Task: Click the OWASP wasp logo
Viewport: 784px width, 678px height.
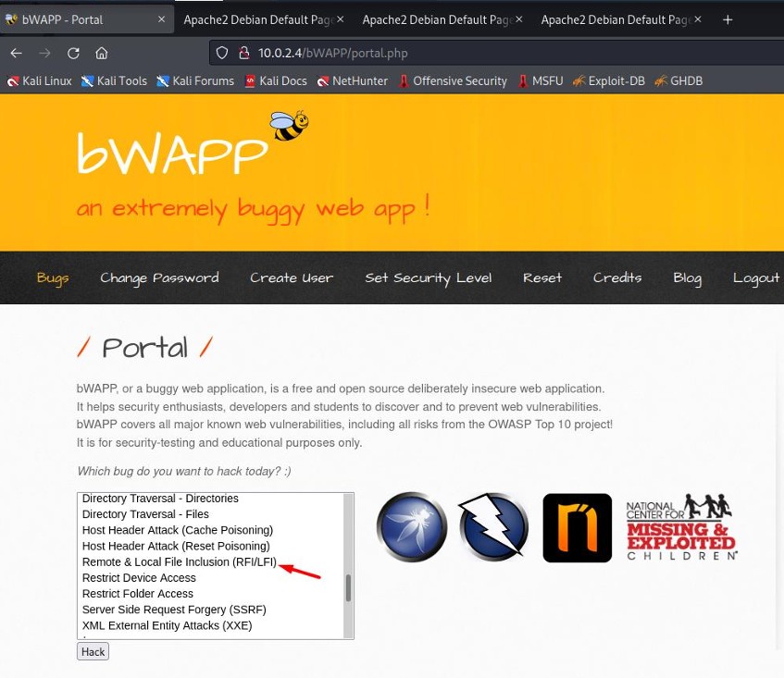Action: 412,527
